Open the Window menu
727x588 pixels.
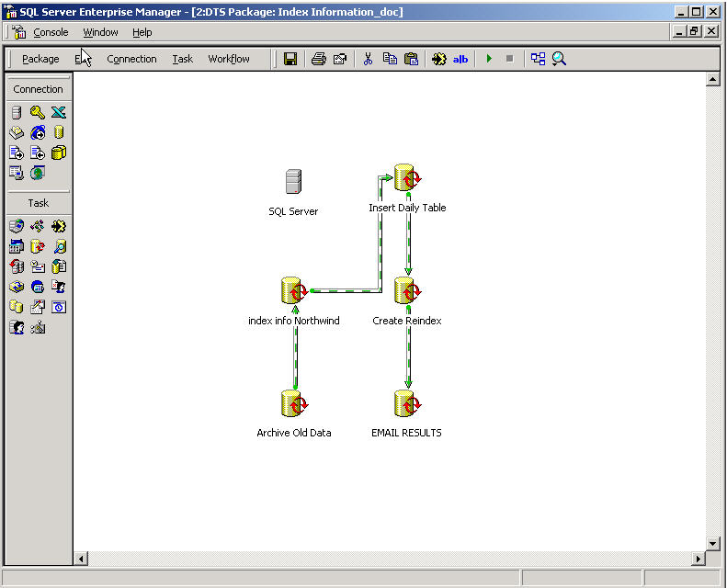100,32
